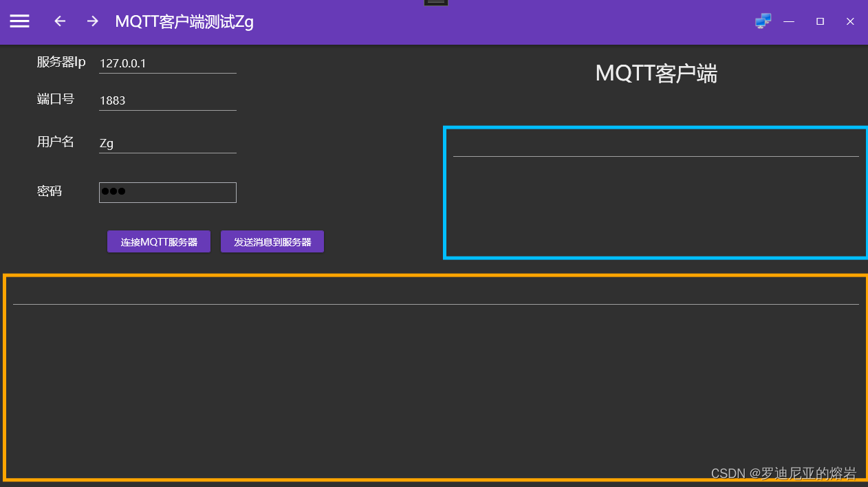The image size is (868, 487).
Task: Click the MQTT客户端 heading text
Action: coord(655,74)
